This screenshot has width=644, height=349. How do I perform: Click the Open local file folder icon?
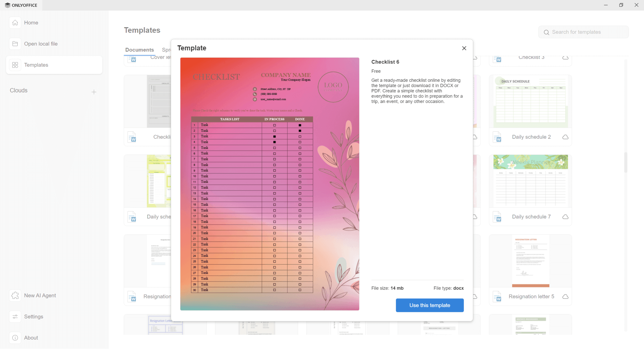(15, 44)
